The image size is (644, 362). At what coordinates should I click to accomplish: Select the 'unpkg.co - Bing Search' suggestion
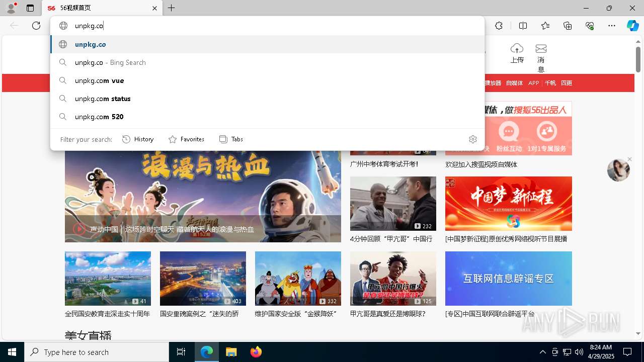267,62
